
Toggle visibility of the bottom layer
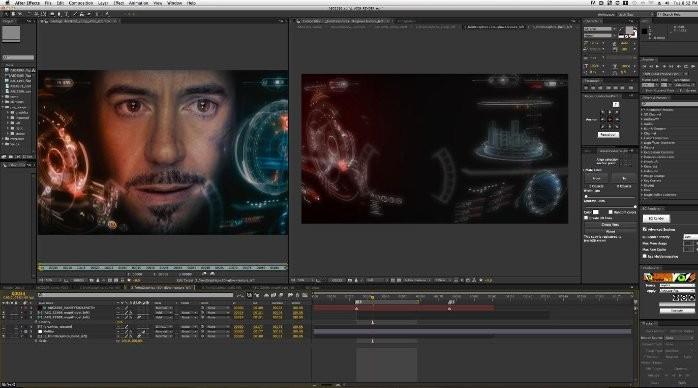click(4, 336)
